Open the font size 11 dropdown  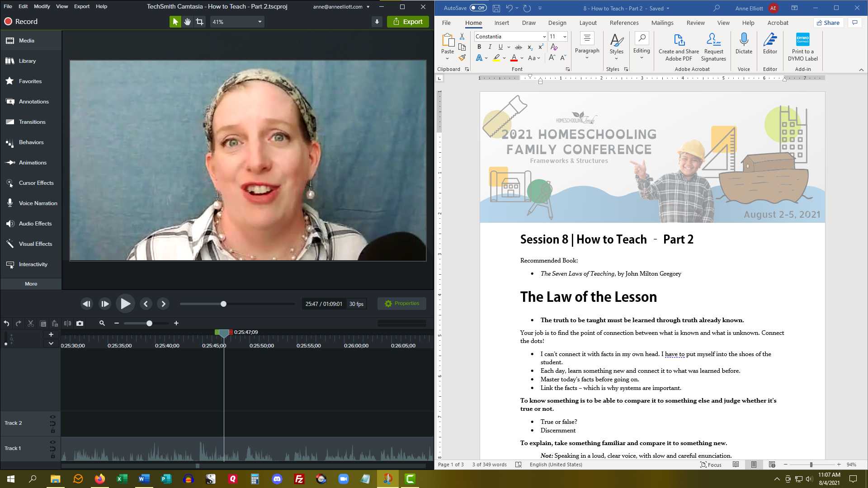(x=564, y=37)
